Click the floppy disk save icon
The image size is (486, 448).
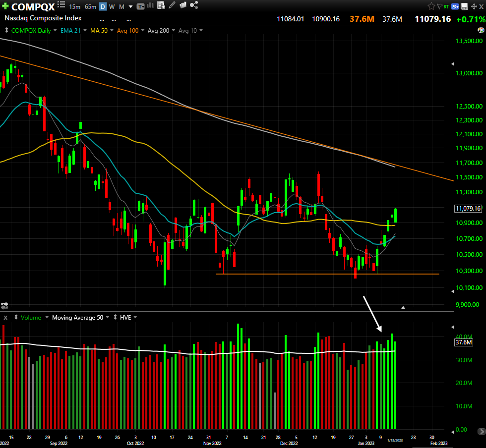tap(464, 6)
